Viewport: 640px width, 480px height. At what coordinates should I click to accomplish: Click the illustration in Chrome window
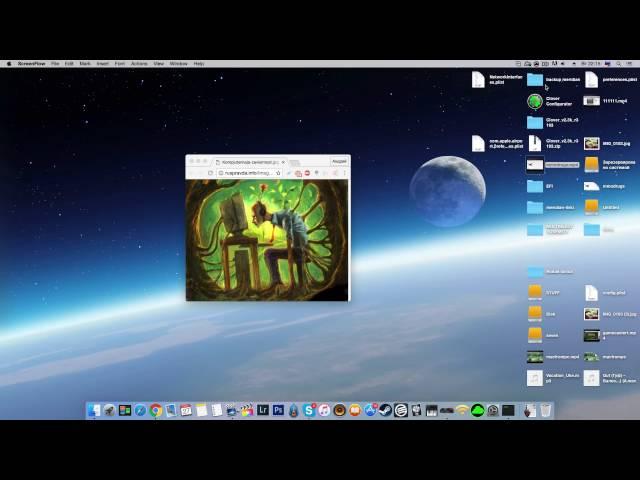(267, 240)
